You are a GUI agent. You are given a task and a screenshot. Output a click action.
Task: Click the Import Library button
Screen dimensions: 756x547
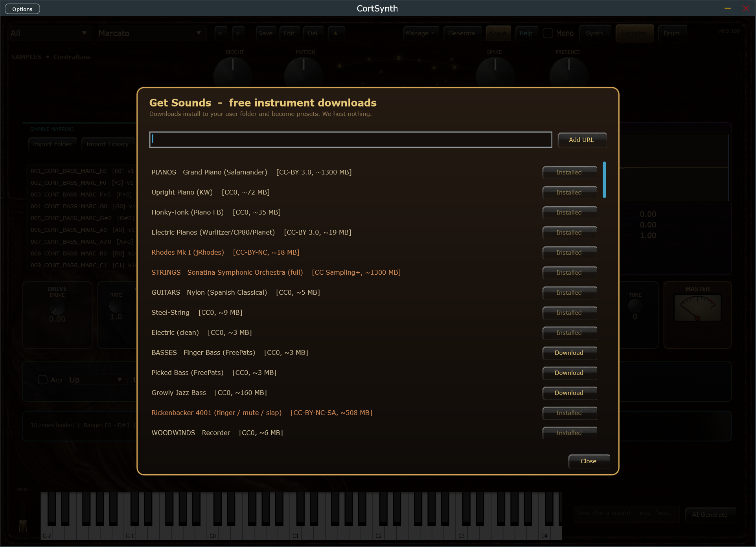107,144
